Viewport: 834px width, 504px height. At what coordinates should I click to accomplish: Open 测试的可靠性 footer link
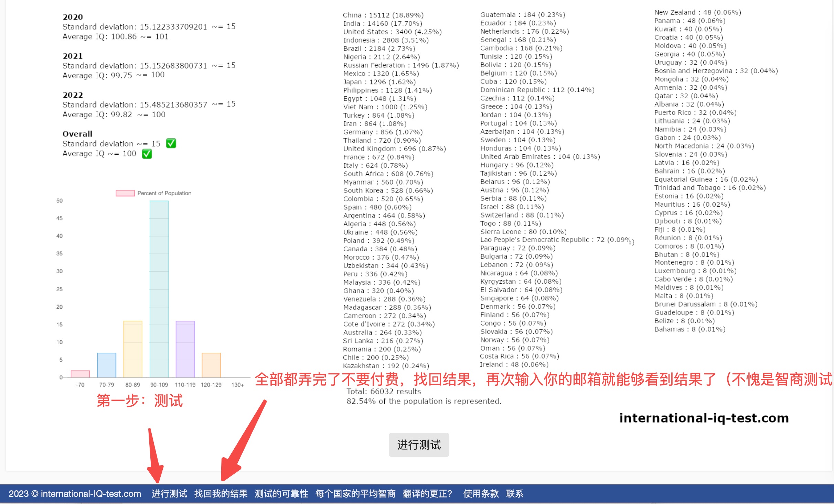281,494
